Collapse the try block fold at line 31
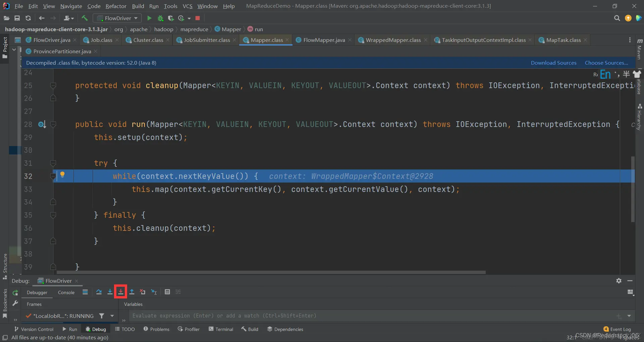This screenshot has height=342, width=644. click(53, 163)
